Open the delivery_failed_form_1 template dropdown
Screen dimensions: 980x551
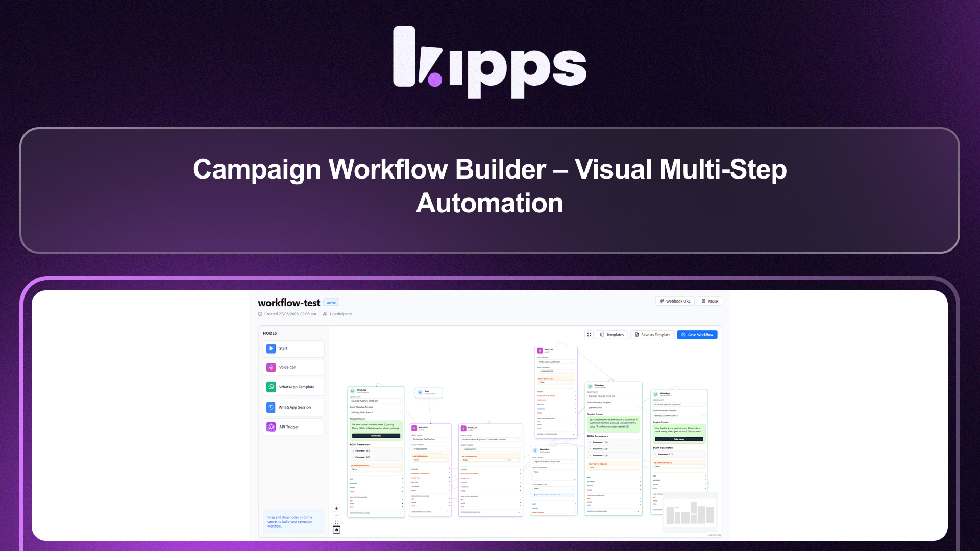376,412
